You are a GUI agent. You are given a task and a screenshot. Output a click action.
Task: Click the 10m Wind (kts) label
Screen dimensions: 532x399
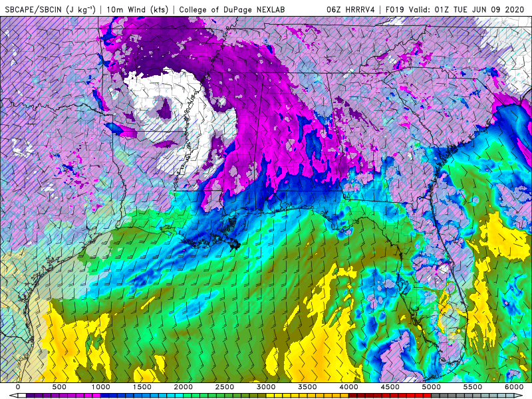(x=138, y=9)
